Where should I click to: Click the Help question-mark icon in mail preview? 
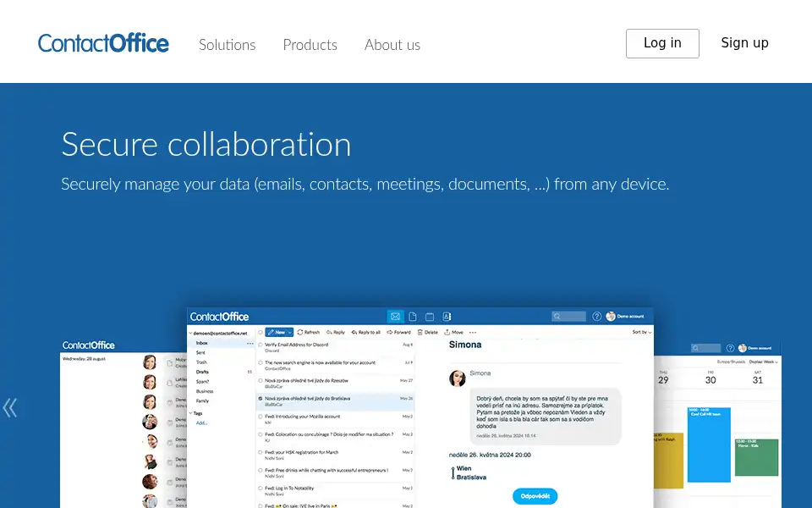coord(596,316)
